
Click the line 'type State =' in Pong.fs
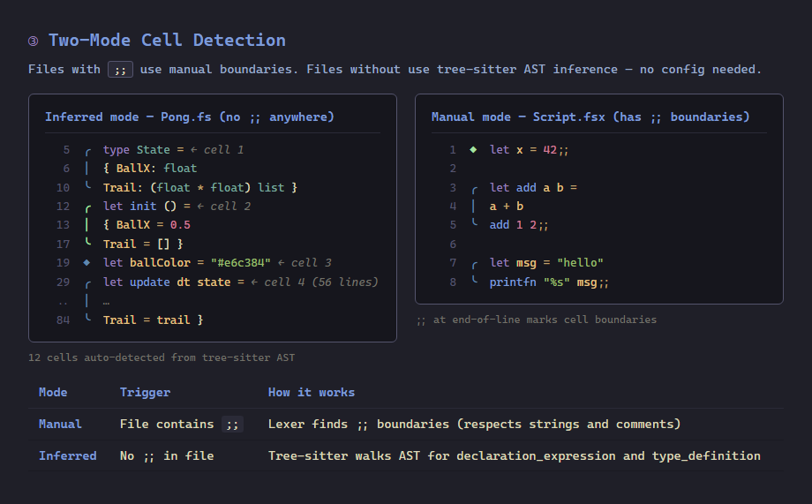tap(144, 150)
